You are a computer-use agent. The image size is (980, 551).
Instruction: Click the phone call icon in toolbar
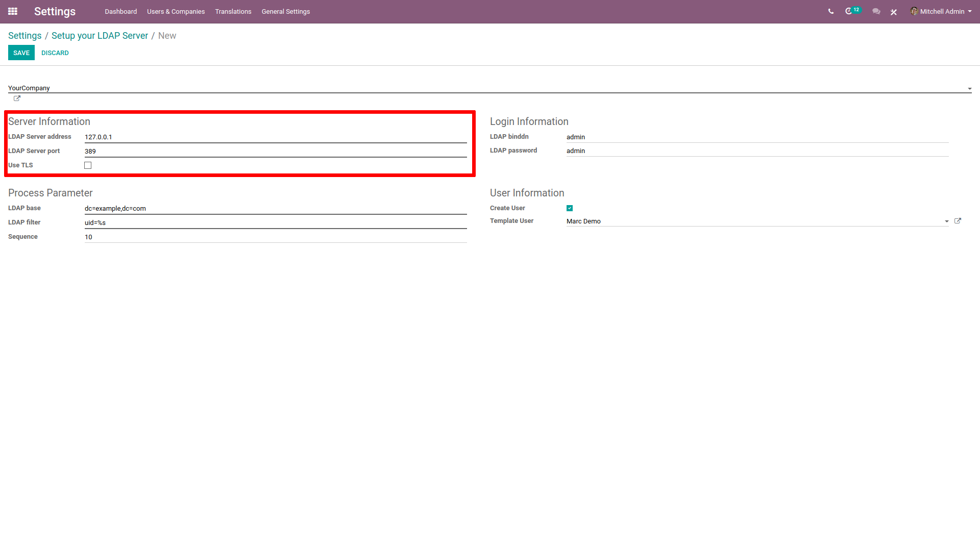830,11
